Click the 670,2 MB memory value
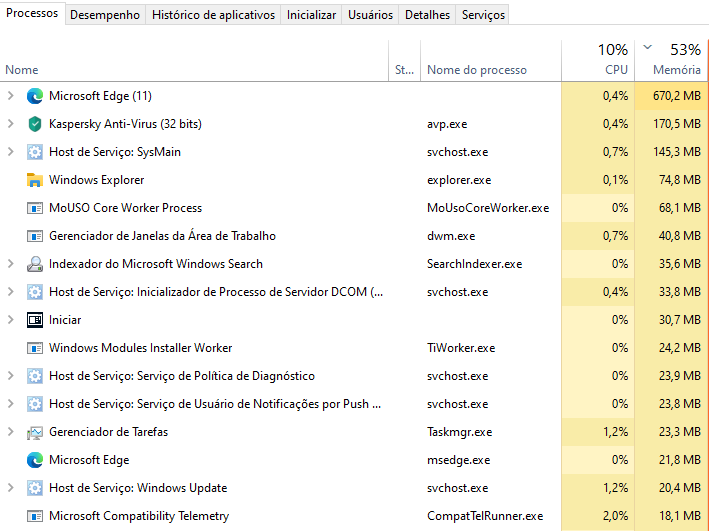The width and height of the screenshot is (709, 531). coord(677,96)
